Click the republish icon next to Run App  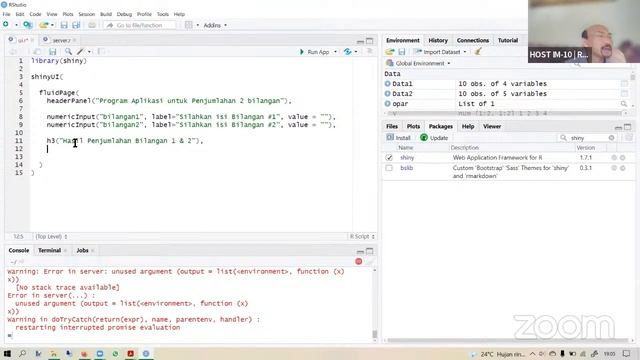click(x=348, y=51)
